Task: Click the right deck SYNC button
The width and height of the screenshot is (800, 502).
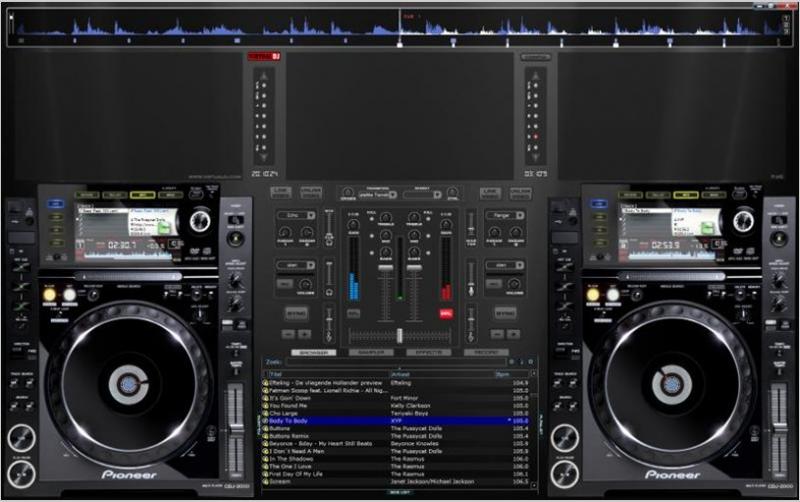Action: (x=505, y=313)
